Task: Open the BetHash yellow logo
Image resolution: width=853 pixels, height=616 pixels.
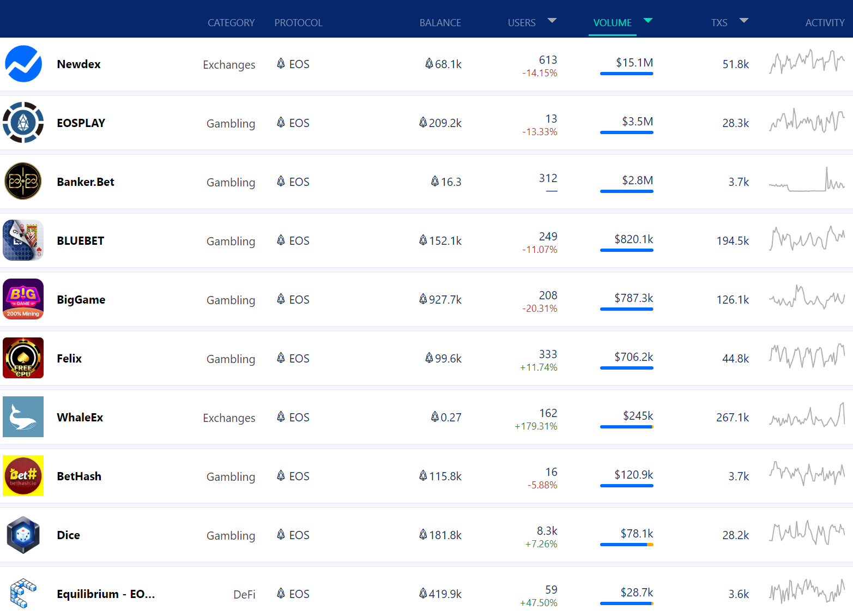Action: click(x=23, y=476)
